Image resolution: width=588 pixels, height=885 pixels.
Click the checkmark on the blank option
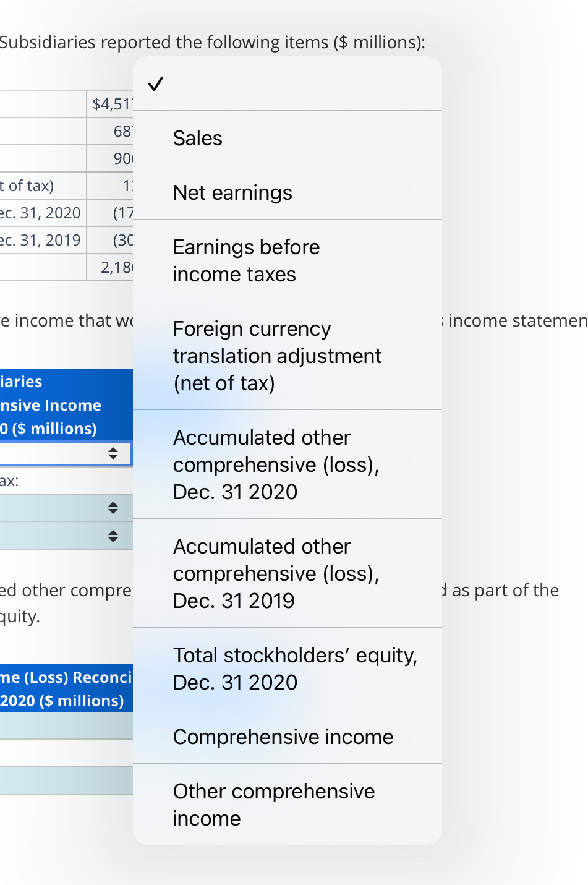tap(156, 83)
